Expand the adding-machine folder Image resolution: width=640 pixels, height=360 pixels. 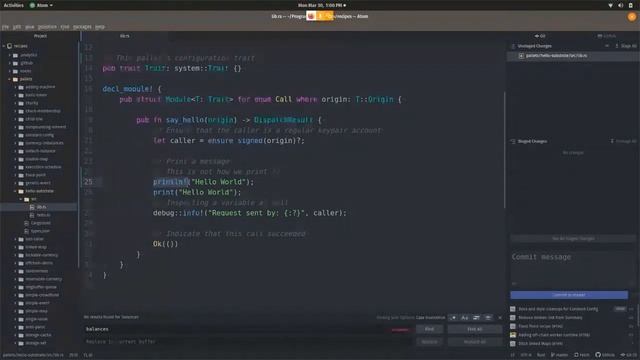(x=16, y=87)
